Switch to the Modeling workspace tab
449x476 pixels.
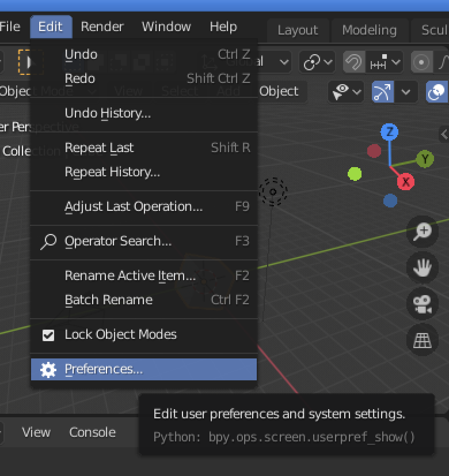(369, 30)
